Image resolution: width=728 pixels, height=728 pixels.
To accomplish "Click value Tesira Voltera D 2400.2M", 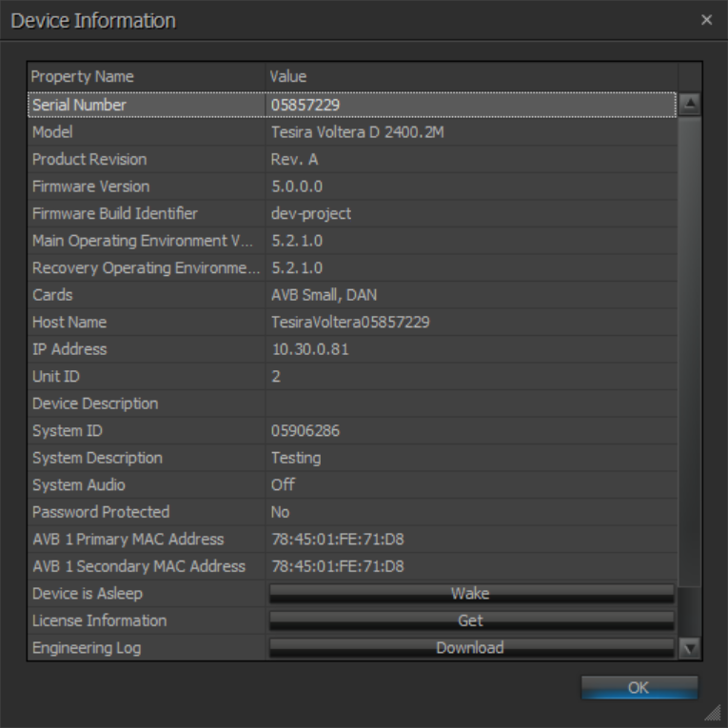I will (x=358, y=132).
